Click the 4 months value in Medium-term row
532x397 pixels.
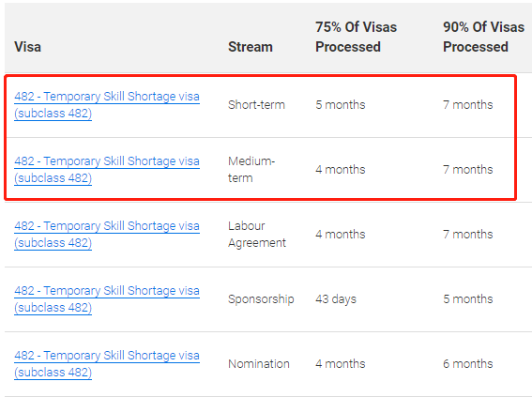tap(341, 170)
